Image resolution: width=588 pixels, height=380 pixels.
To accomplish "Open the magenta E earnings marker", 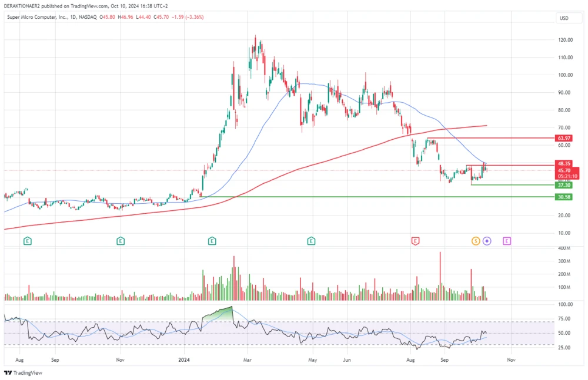I will pos(506,241).
